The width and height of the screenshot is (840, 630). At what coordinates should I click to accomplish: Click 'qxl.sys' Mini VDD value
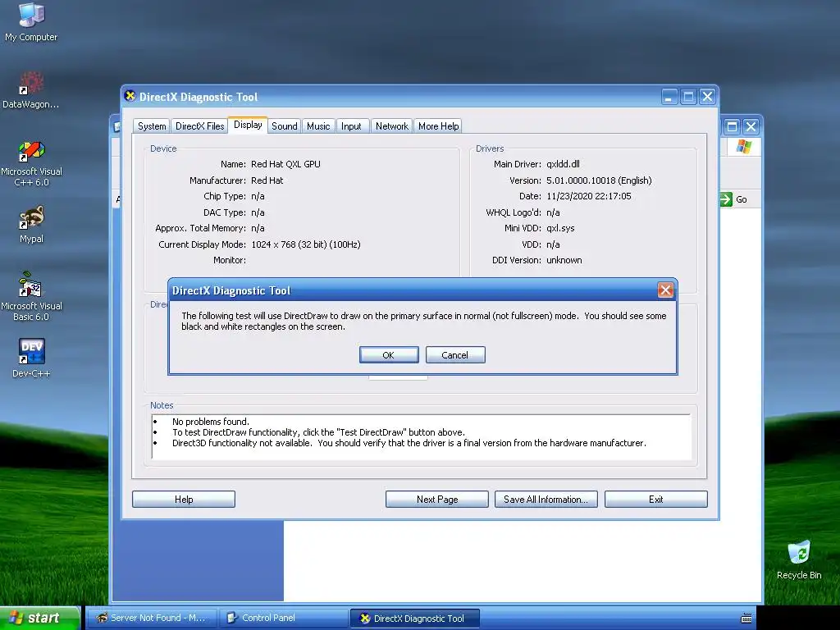(x=560, y=228)
